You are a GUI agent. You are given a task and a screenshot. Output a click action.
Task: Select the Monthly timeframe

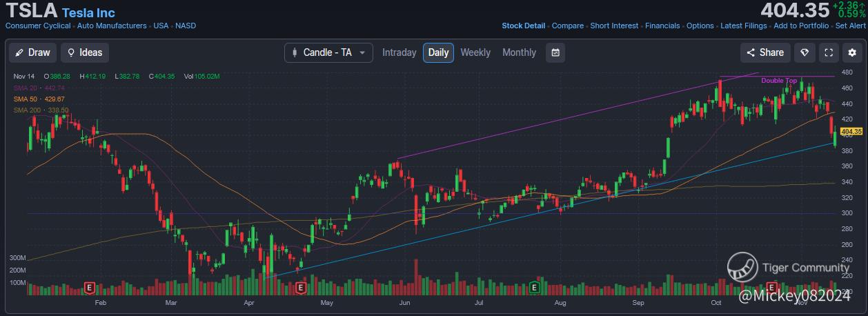click(519, 52)
